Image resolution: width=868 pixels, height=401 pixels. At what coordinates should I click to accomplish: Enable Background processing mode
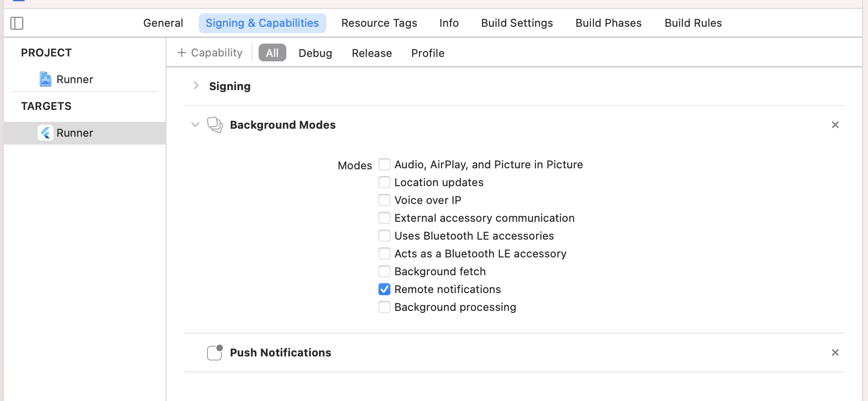(x=384, y=307)
